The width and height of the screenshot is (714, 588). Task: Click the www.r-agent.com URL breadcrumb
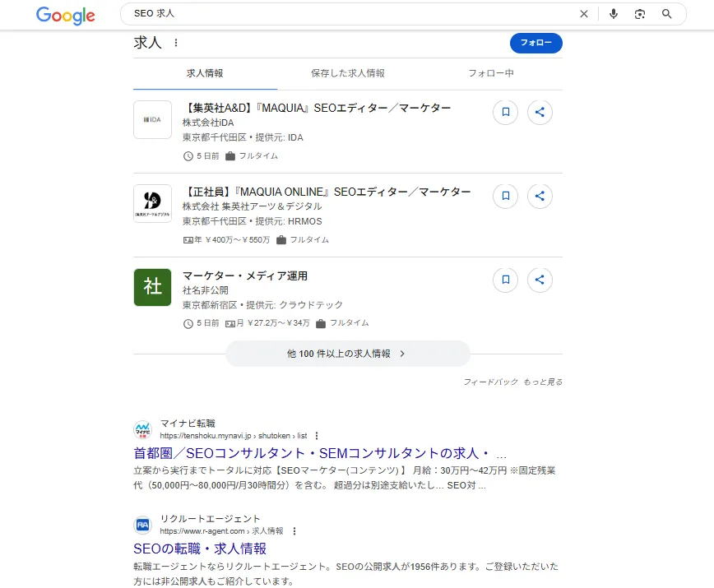click(221, 531)
